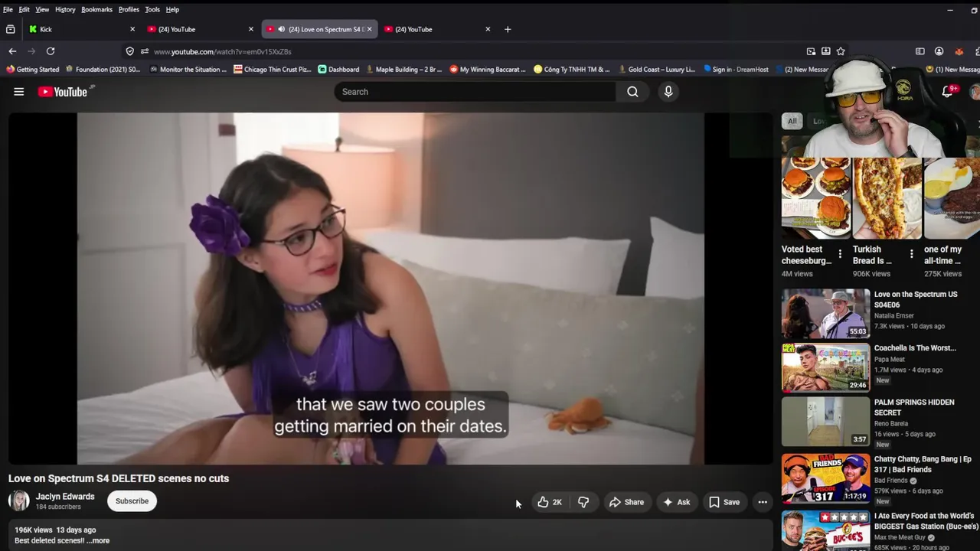Screen dimensions: 980x551
Task: Open YouTube notifications bell
Action: [x=948, y=91]
